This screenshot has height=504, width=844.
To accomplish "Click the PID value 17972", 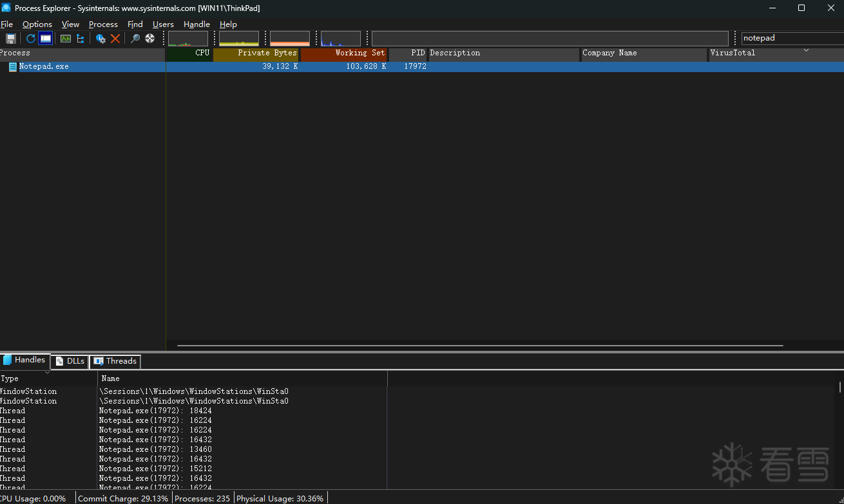I will pos(416,67).
